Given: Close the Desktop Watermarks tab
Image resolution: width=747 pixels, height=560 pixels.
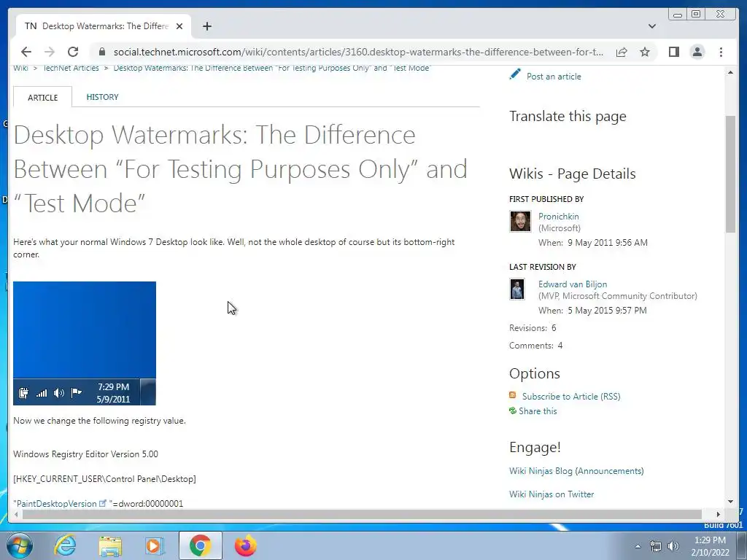Looking at the screenshot, I should pos(179,26).
